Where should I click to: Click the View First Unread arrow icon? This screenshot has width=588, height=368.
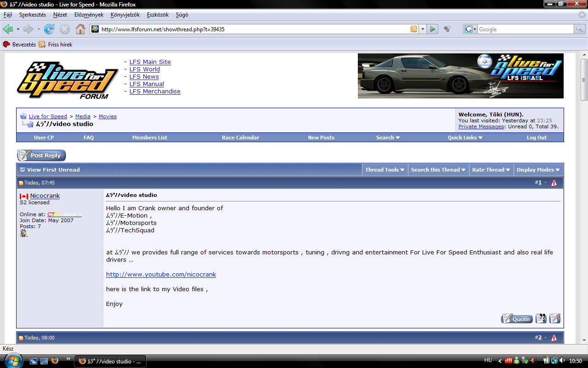click(x=22, y=170)
